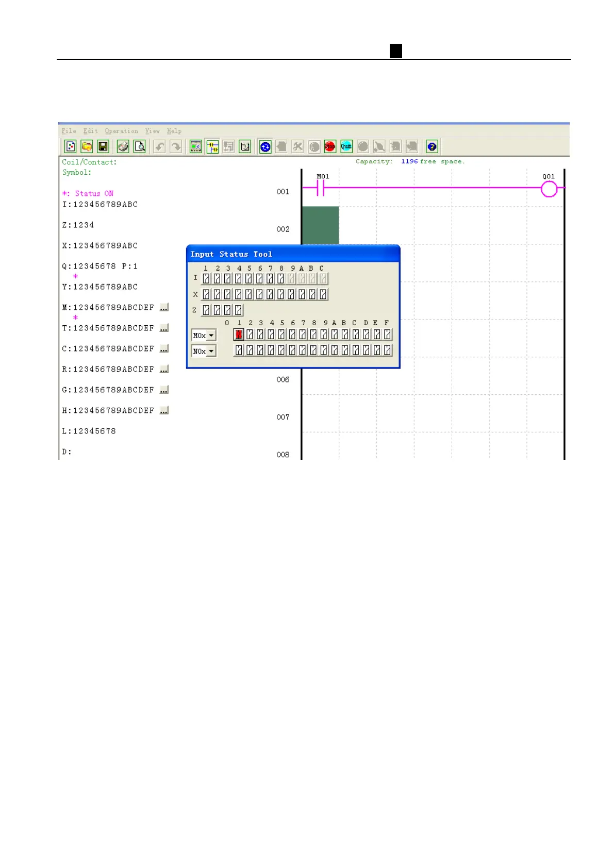The image size is (614, 868).
Task: Open the M coil list ellipsis button
Action: [x=164, y=308]
